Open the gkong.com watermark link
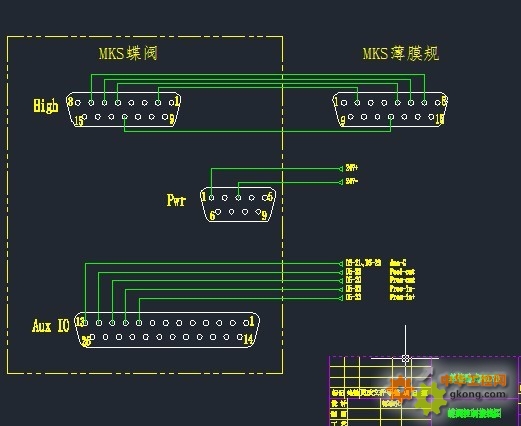 477,394
